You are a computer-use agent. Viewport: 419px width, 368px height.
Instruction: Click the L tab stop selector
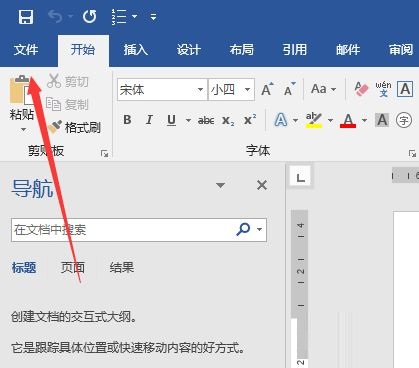300,177
